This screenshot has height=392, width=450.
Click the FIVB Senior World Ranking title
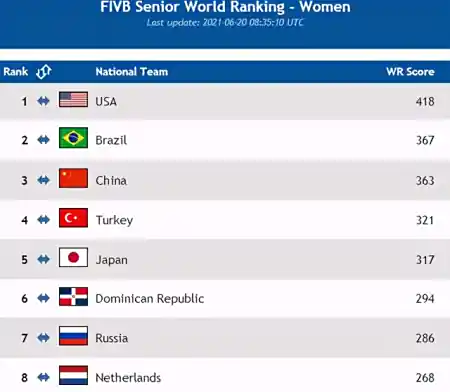point(225,7)
